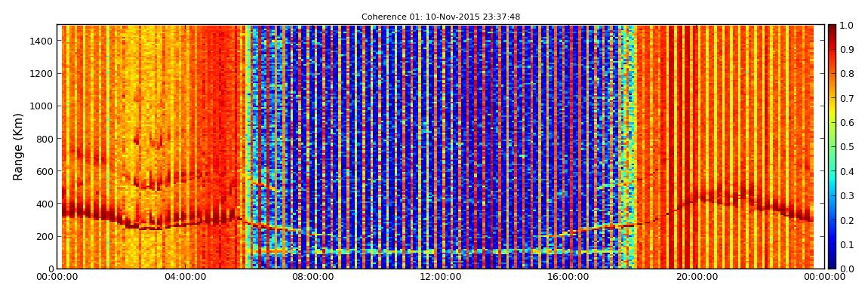Screen dimensions: 868x307
Task: Click the dark blue bottom of the colorbar
Action: click(x=832, y=262)
